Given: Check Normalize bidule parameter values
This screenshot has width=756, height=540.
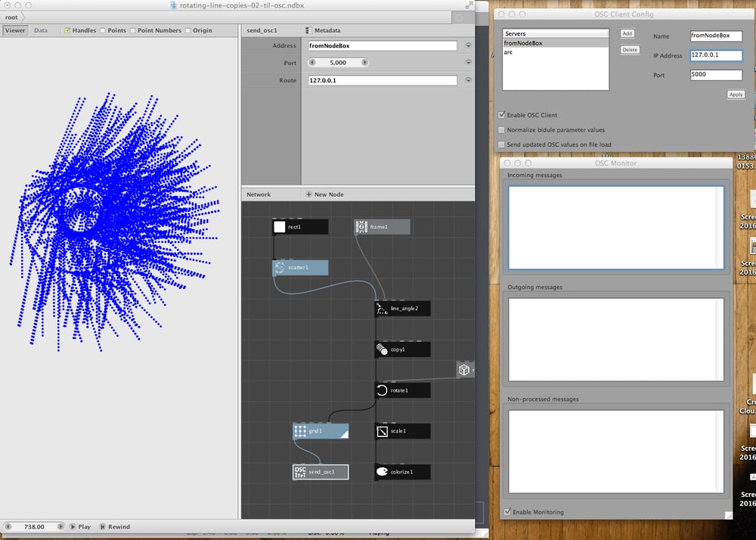Looking at the screenshot, I should [501, 129].
